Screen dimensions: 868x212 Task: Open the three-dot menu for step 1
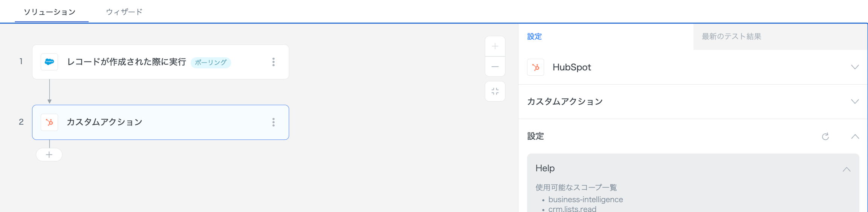coord(274,62)
